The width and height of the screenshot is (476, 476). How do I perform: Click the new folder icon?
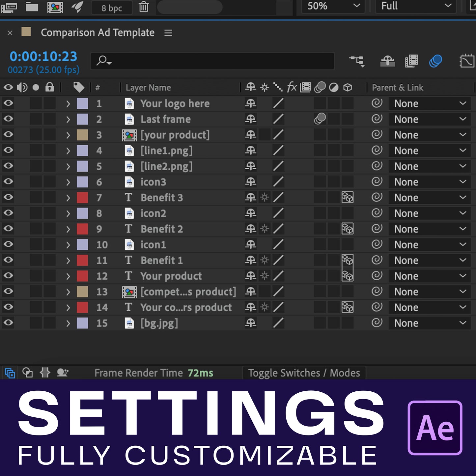tap(32, 7)
